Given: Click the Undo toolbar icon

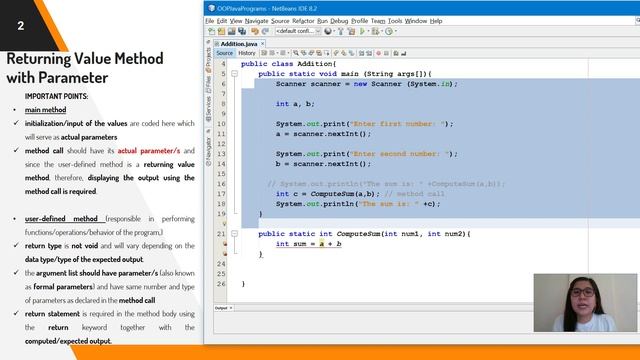Looking at the screenshot, I should pyautogui.click(x=255, y=31).
